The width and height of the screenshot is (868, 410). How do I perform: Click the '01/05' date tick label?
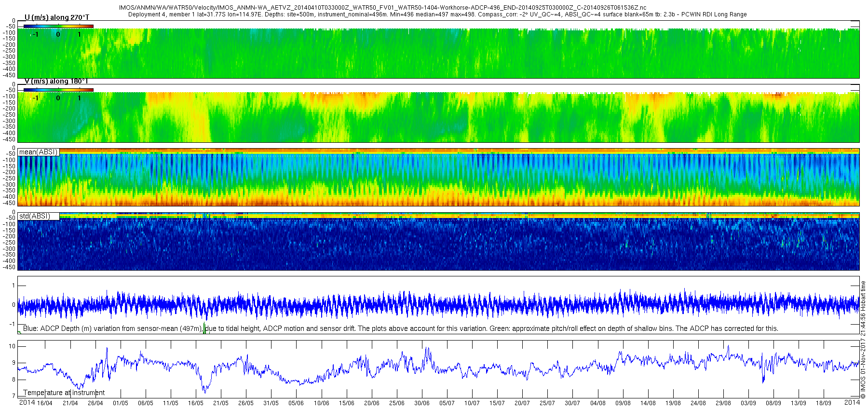pyautogui.click(x=121, y=403)
